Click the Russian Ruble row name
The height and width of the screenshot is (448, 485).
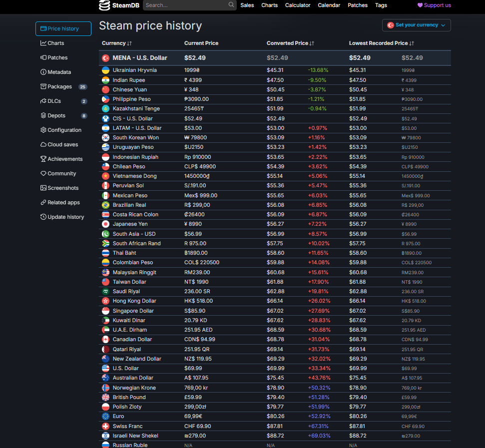(130, 445)
